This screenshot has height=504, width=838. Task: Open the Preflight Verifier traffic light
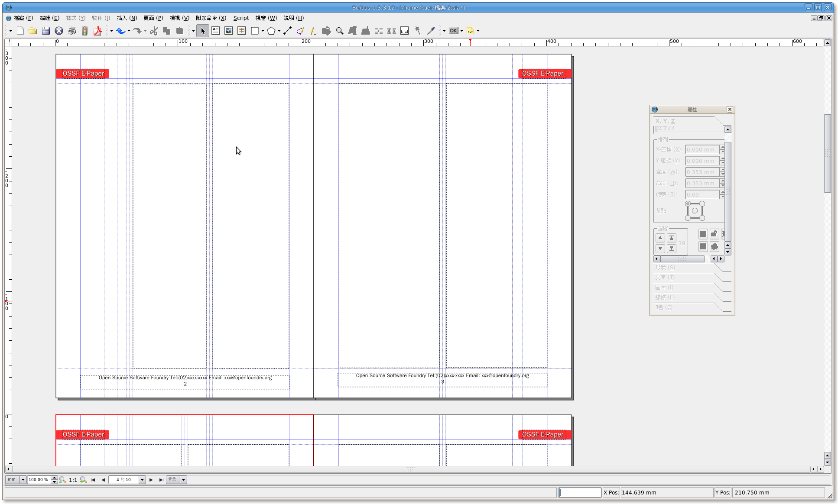(85, 31)
